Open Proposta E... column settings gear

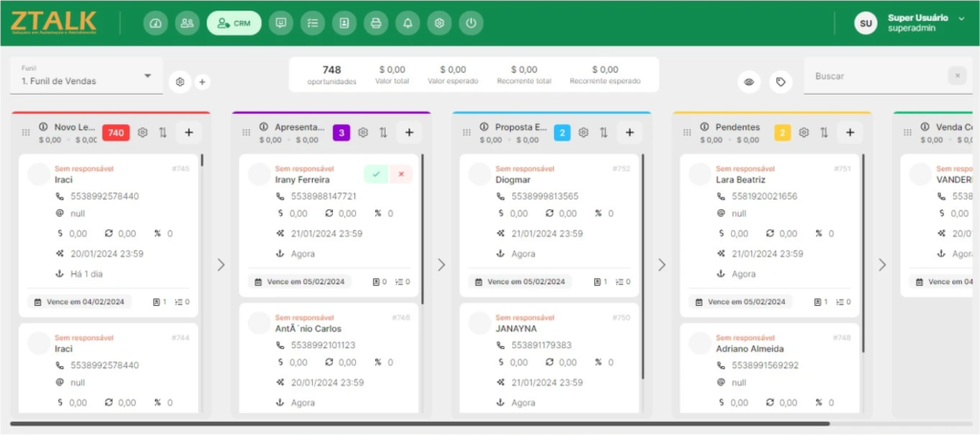point(584,132)
